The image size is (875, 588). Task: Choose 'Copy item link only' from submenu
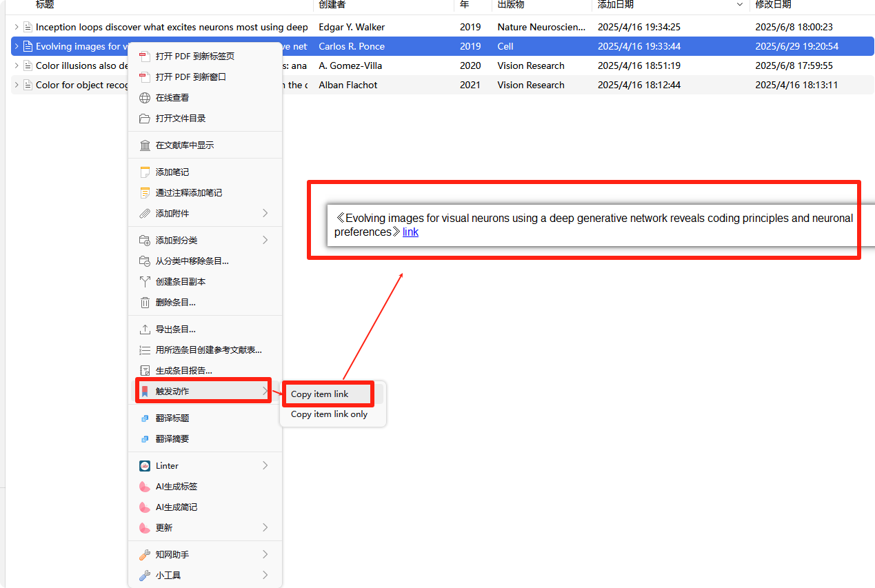coord(332,414)
